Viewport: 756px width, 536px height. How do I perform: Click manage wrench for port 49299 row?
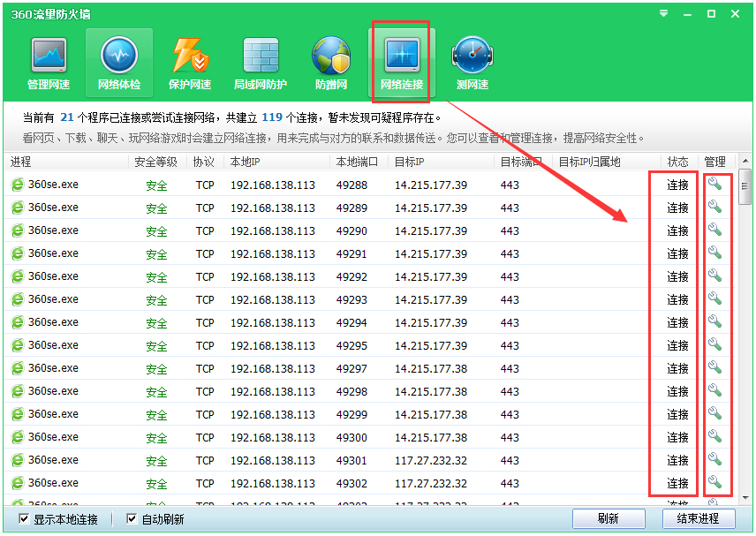[714, 413]
